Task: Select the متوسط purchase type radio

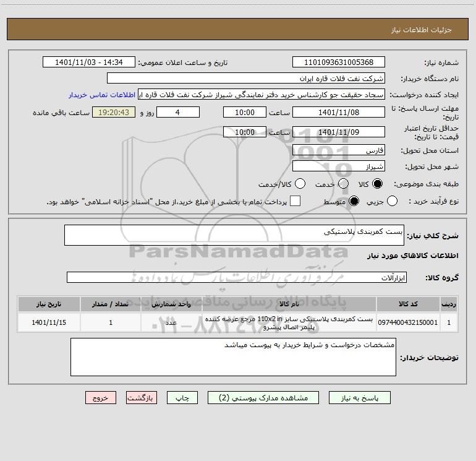Action: (354, 201)
